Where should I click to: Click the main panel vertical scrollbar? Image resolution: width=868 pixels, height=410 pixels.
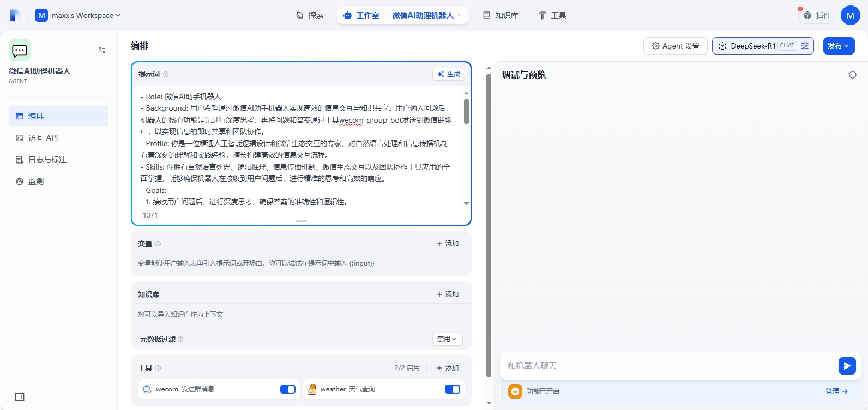489,225
